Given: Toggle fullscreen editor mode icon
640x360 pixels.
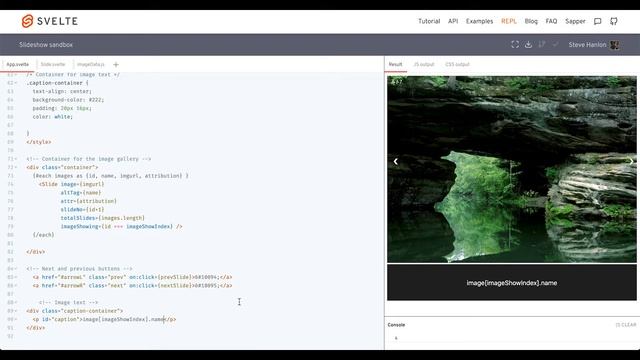Looking at the screenshot, I should click(515, 44).
